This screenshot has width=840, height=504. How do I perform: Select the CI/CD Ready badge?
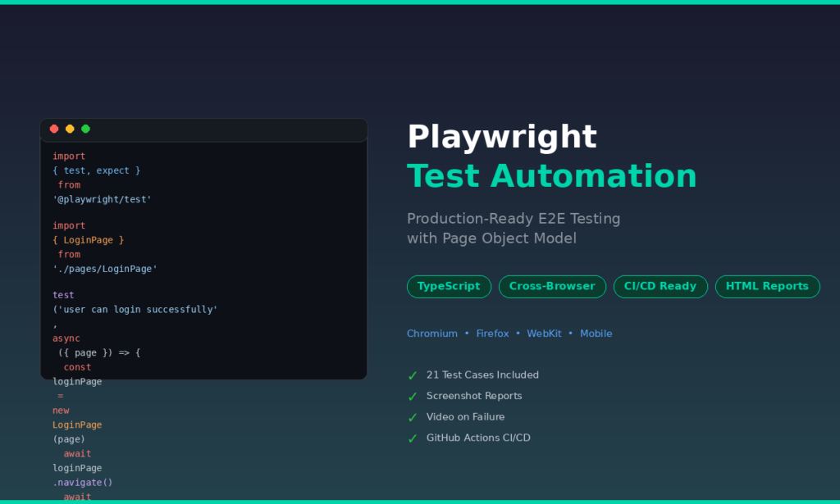pos(660,287)
